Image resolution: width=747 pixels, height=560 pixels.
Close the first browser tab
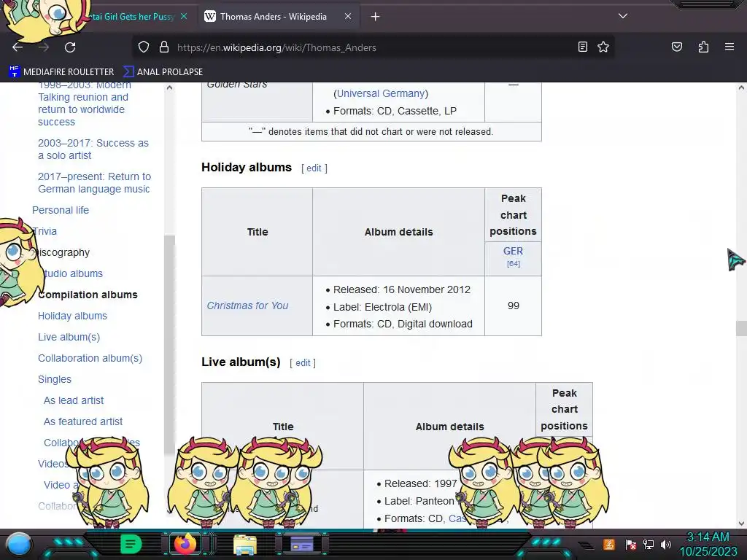184,16
